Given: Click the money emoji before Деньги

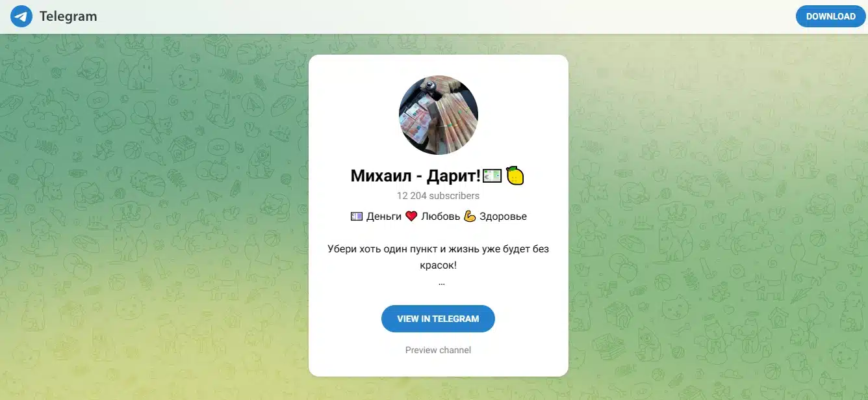Looking at the screenshot, I should (x=357, y=217).
